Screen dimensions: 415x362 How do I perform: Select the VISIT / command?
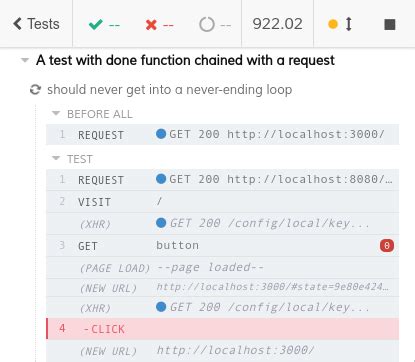point(222,202)
